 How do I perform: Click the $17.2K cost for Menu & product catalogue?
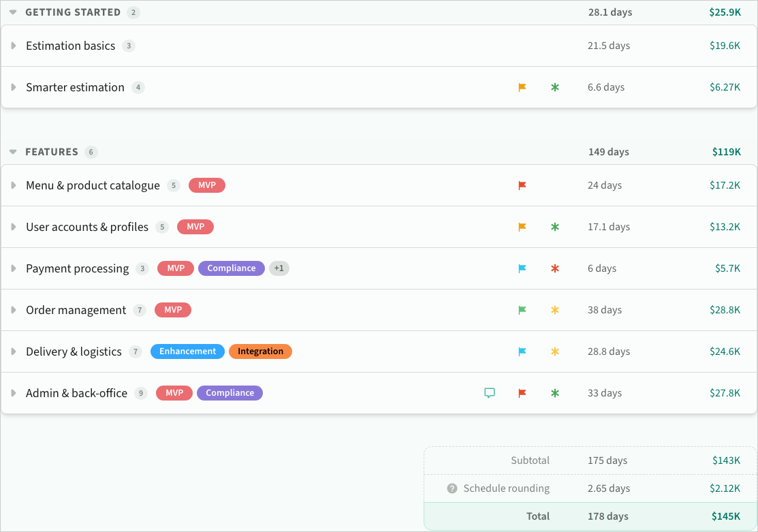point(725,185)
